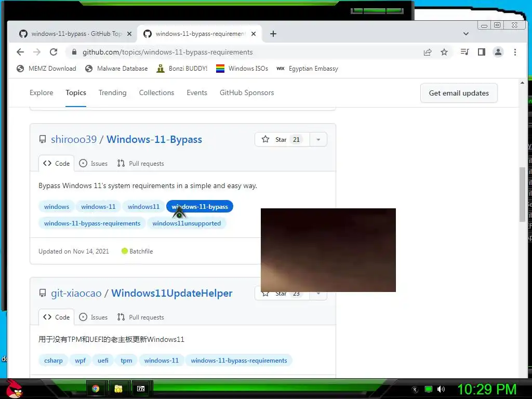The image size is (532, 399).
Task: Click windows-11-bypass-requirements tag under shirooo39 repo
Action: click(92, 223)
